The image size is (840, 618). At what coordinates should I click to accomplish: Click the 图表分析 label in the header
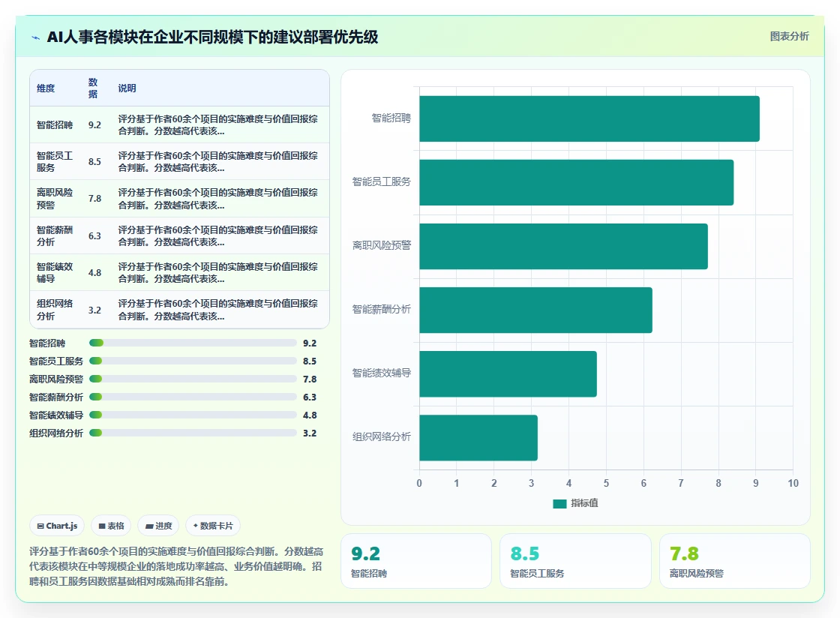click(x=789, y=37)
